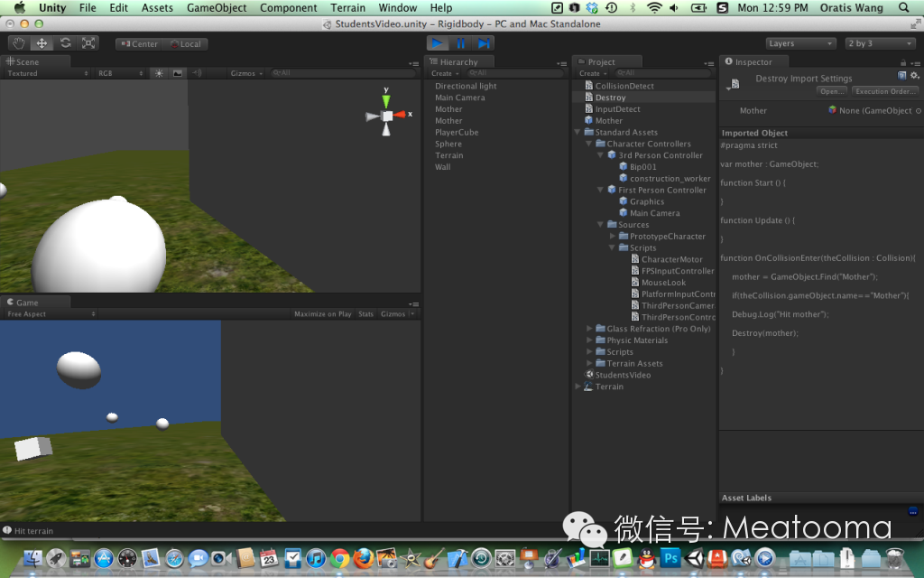Click the Hierarchy search field
Screen dimensions: 924x578
515,73
